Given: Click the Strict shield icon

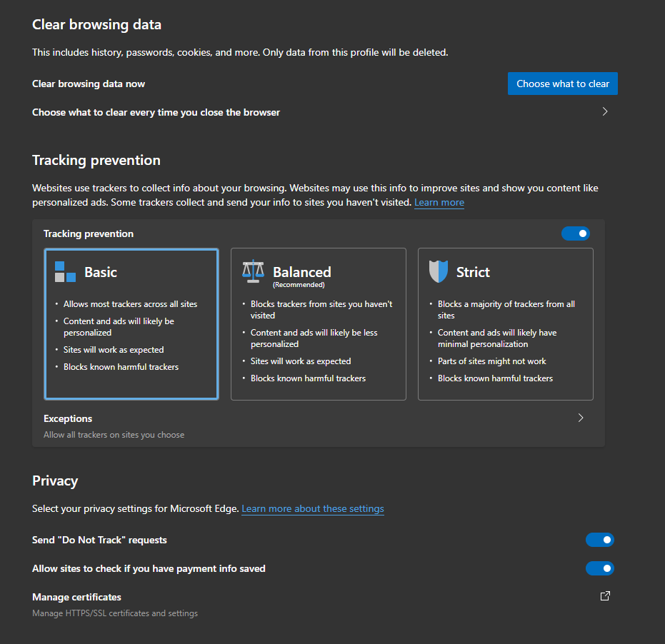Looking at the screenshot, I should point(439,271).
